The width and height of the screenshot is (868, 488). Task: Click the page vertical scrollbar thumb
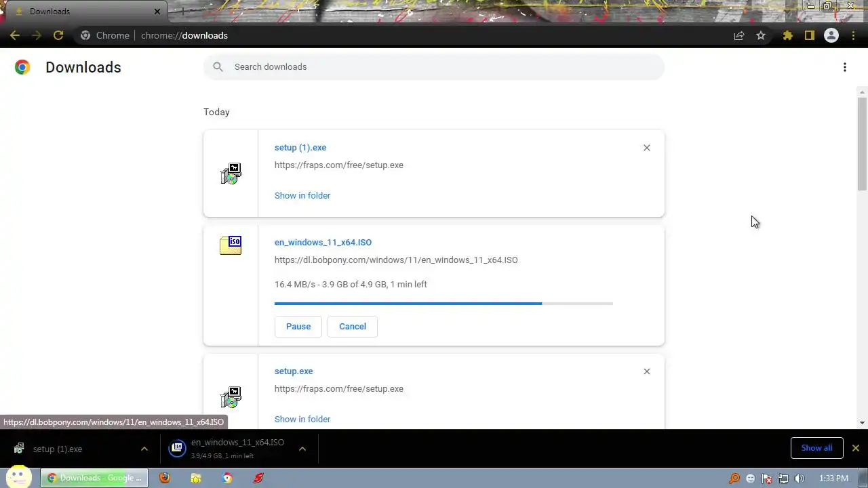point(863,143)
